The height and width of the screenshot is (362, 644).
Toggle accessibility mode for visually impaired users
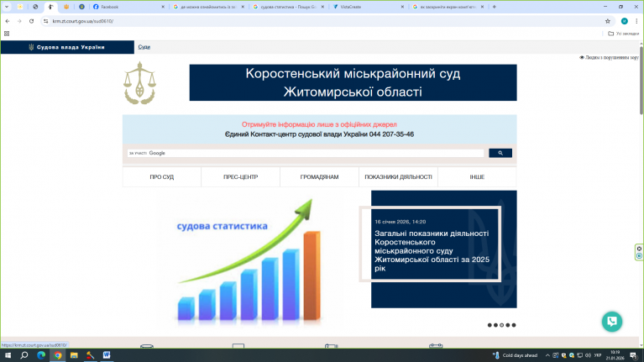click(609, 58)
